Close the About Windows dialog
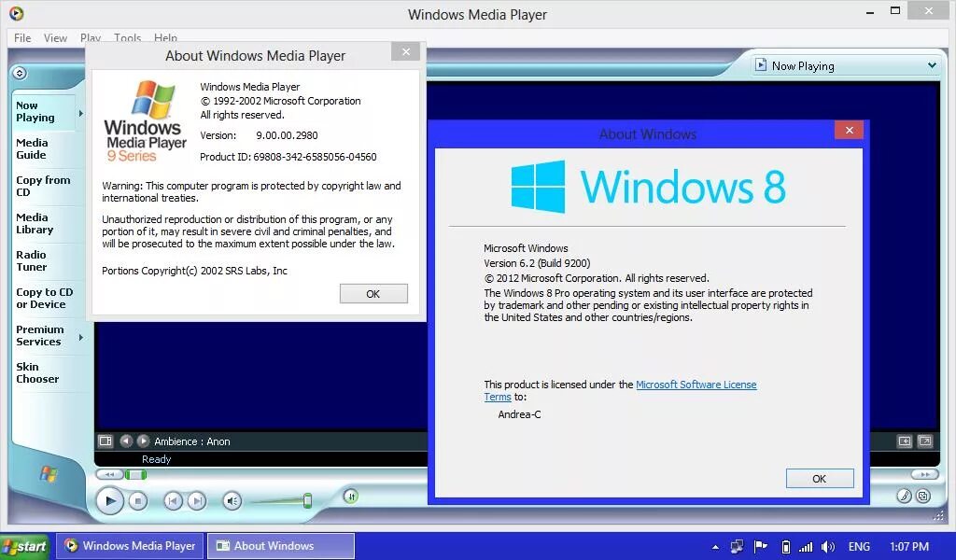Screen dimensions: 956x560 click(850, 130)
